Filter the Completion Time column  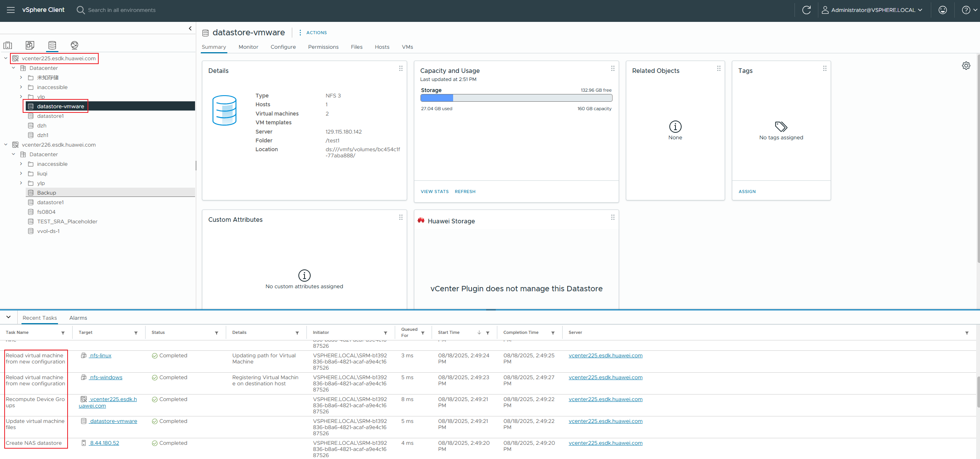(x=553, y=333)
